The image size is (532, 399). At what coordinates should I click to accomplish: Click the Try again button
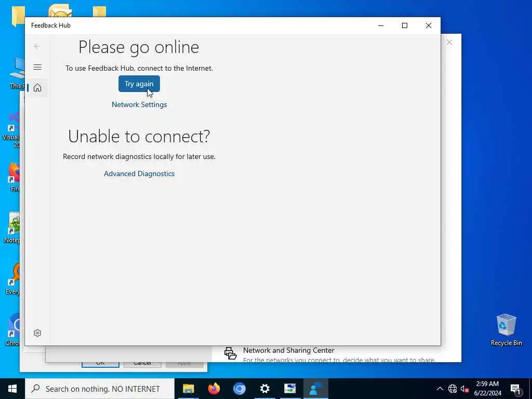(139, 84)
